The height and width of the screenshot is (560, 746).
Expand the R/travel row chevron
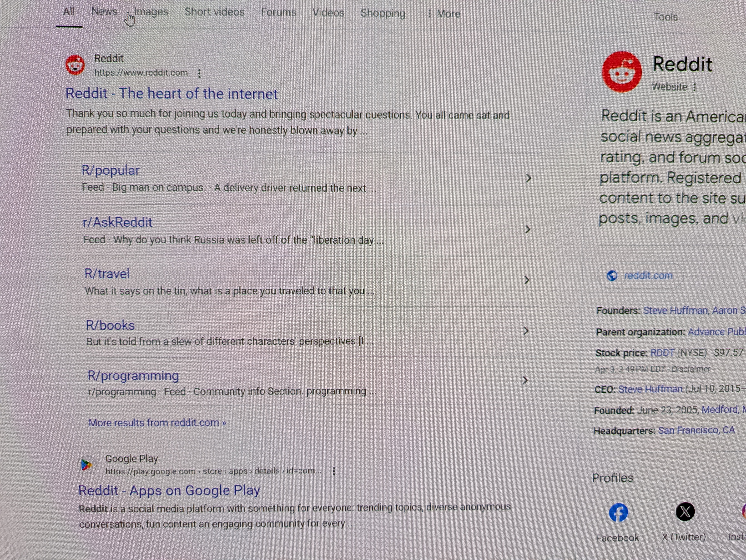coord(527,280)
